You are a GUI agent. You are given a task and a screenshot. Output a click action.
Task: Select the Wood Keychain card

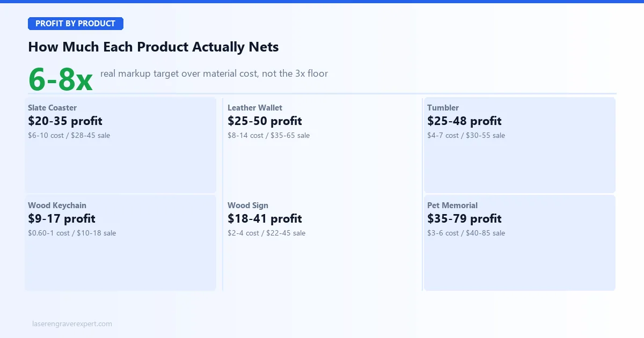coord(121,243)
